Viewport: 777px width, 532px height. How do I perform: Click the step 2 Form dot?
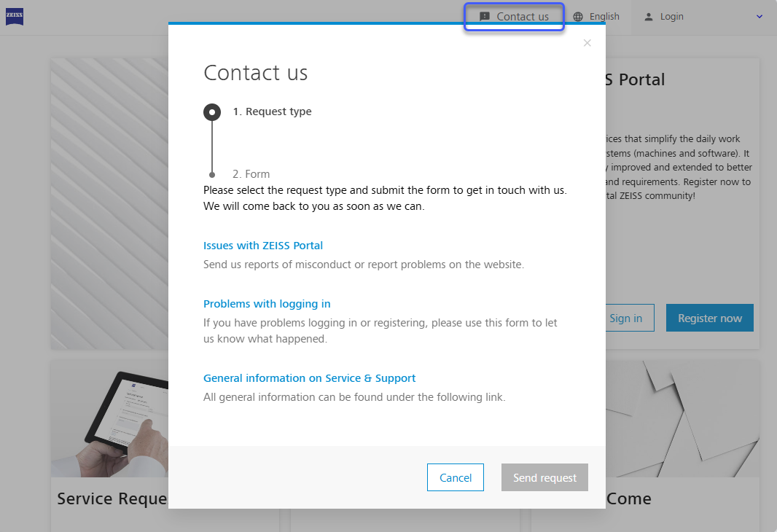click(x=212, y=174)
